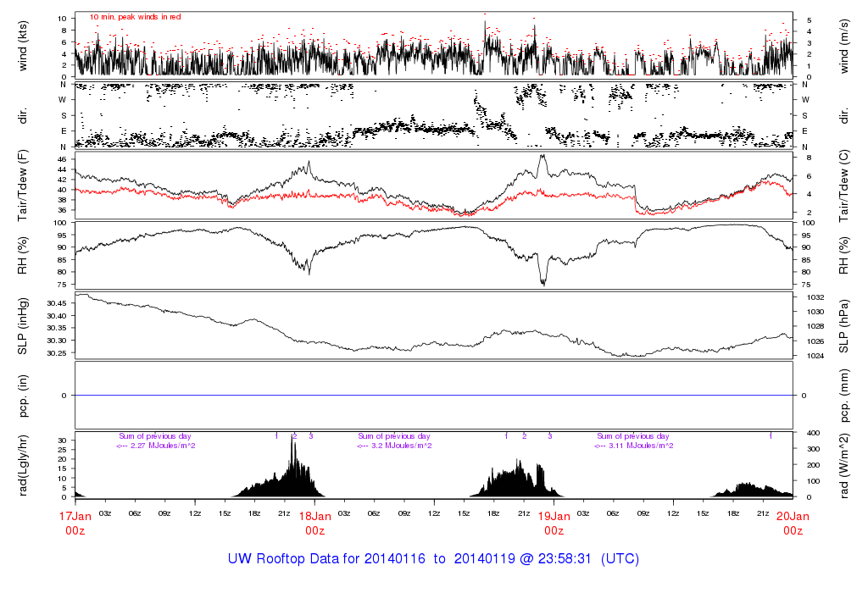Jump to the 17Jan 00z date marker
868x593 pixels.
point(75,523)
